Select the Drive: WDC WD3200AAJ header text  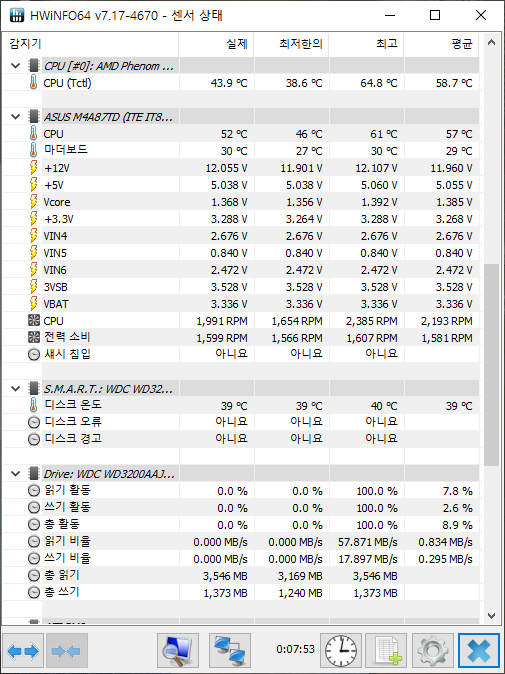point(109,474)
